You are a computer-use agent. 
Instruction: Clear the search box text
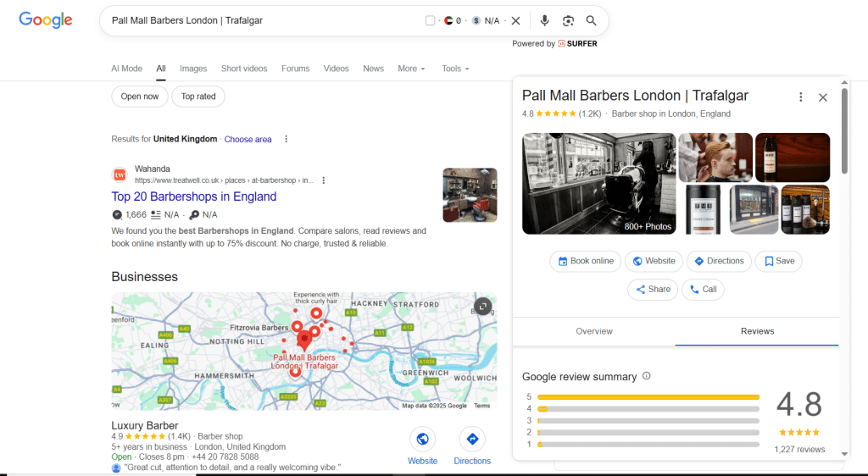tap(515, 21)
